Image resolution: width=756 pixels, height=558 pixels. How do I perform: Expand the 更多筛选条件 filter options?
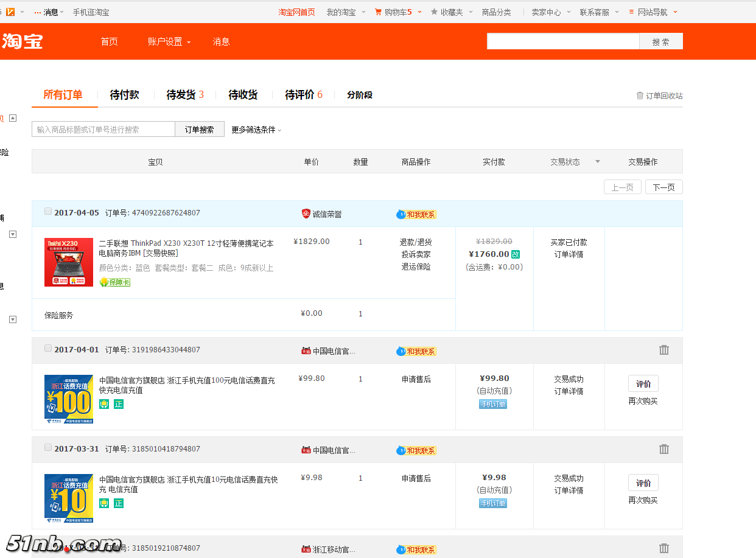[256, 130]
